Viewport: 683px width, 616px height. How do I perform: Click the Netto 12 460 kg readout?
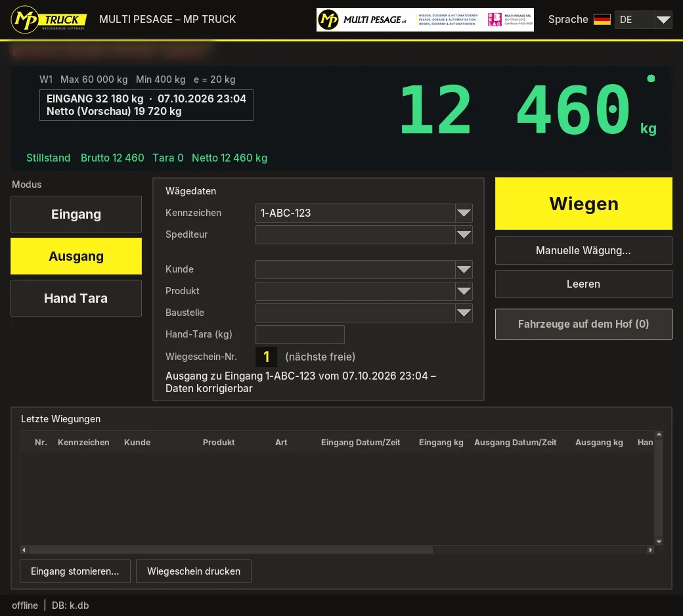230,158
